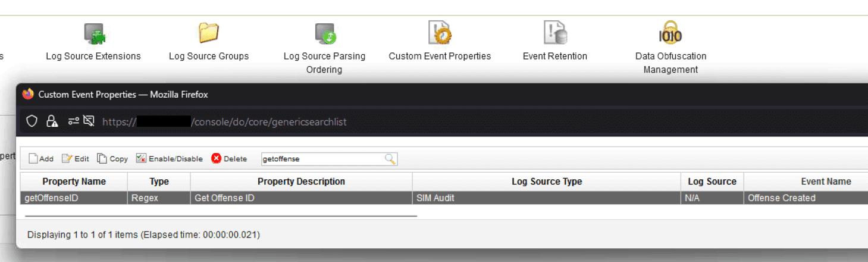Open Data Obfuscation Management icon
This screenshot has height=262, width=868.
pos(670,32)
